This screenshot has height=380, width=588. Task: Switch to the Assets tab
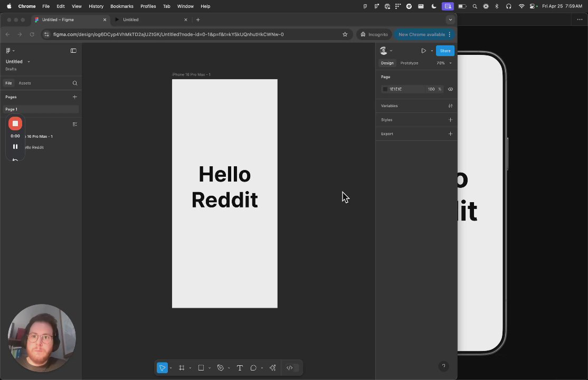point(25,83)
